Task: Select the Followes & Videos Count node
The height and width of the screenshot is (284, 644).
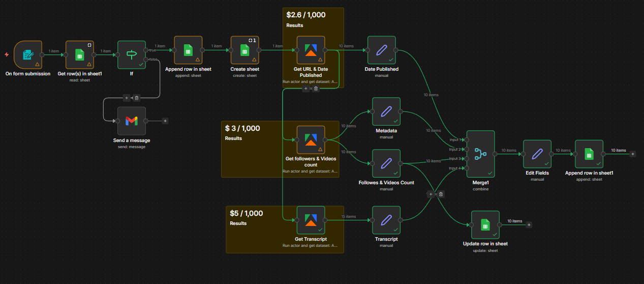Action: (386, 163)
